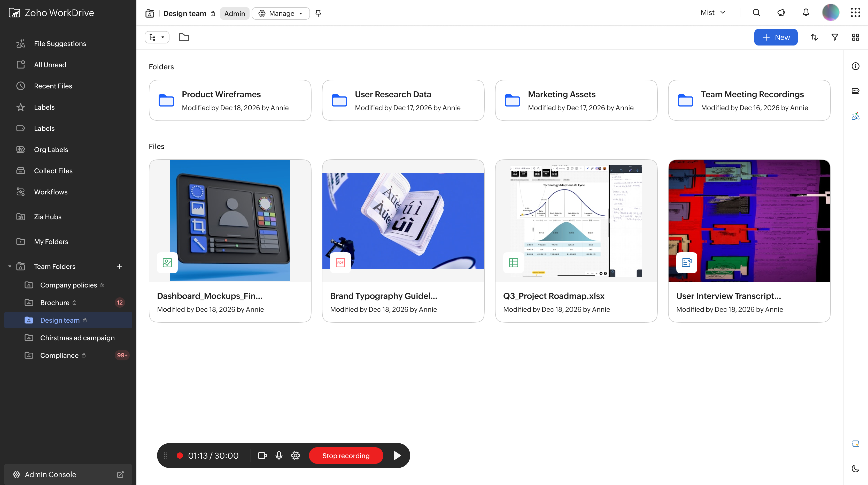This screenshot has width=868, height=485.
Task: Open the Dashboard_Mockups thumbnail
Action: click(230, 221)
